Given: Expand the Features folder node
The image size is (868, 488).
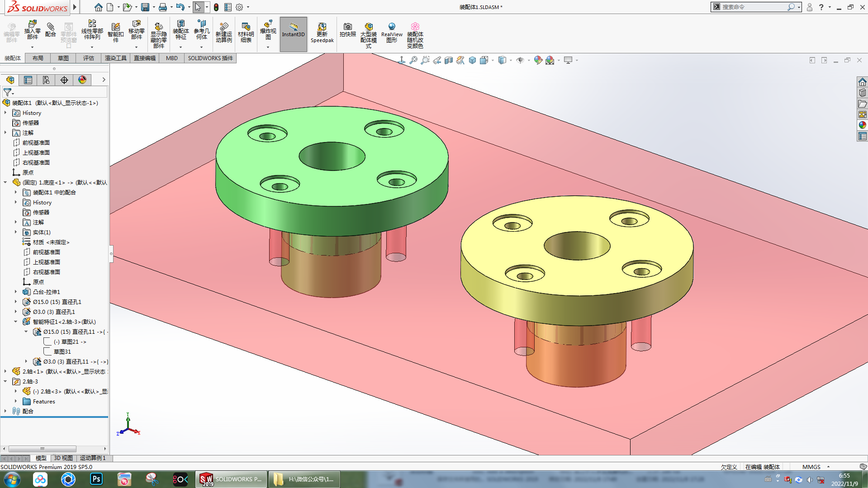Looking at the screenshot, I should [16, 401].
